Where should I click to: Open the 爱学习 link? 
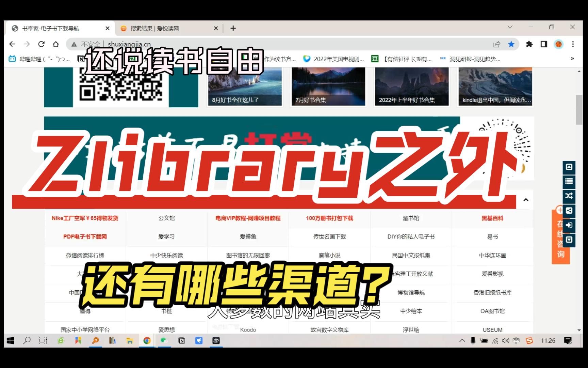coord(166,236)
